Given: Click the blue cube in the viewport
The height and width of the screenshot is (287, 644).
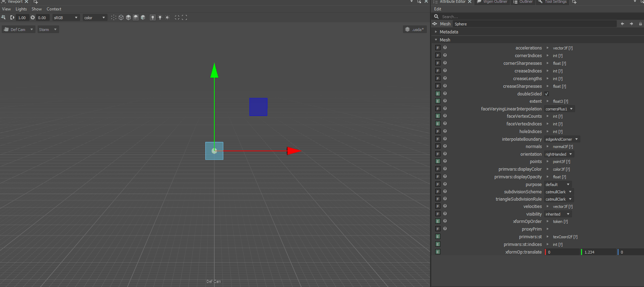Looking at the screenshot, I should pyautogui.click(x=258, y=107).
